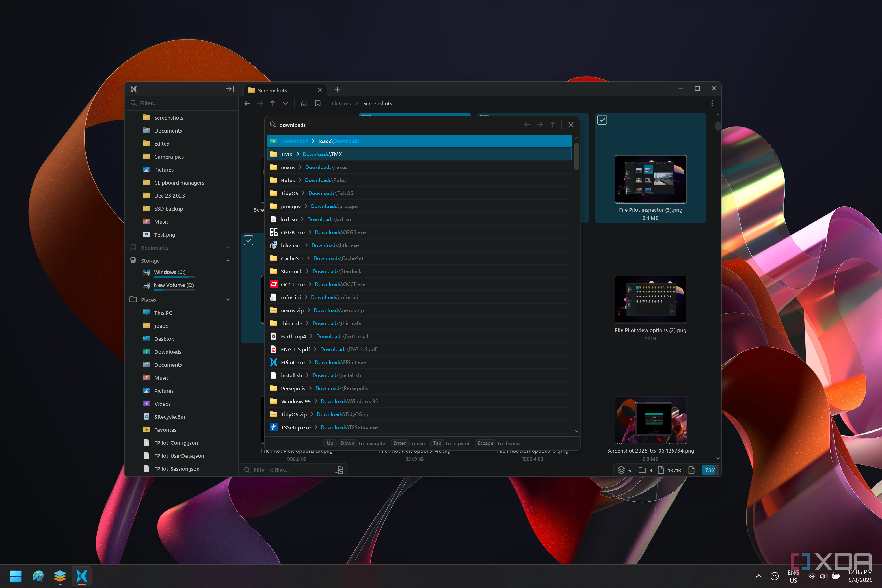882x588 pixels.
Task: Open $Recycle.Bin in the sidebar
Action: (169, 417)
